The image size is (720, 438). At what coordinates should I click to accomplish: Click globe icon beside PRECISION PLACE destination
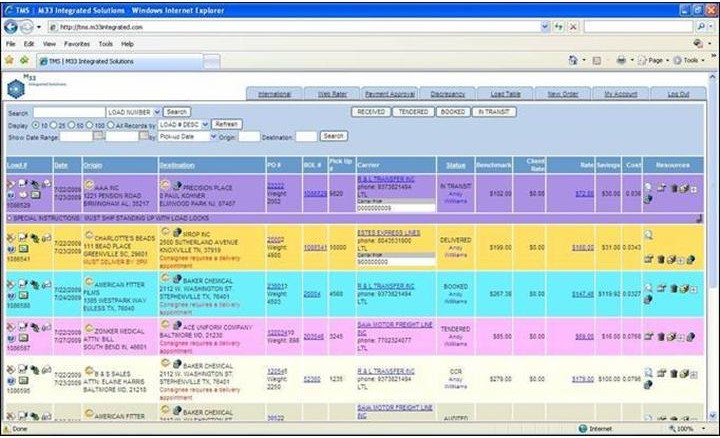[x=177, y=185]
